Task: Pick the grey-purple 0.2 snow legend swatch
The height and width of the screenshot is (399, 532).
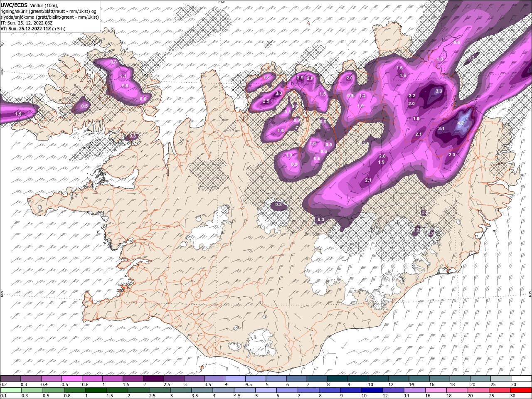Action: click(x=10, y=379)
